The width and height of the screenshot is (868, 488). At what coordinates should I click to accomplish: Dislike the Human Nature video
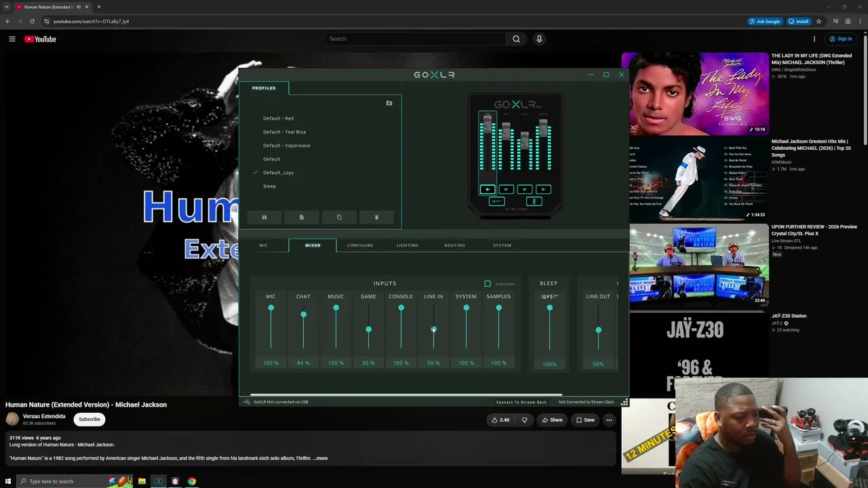[x=524, y=420]
